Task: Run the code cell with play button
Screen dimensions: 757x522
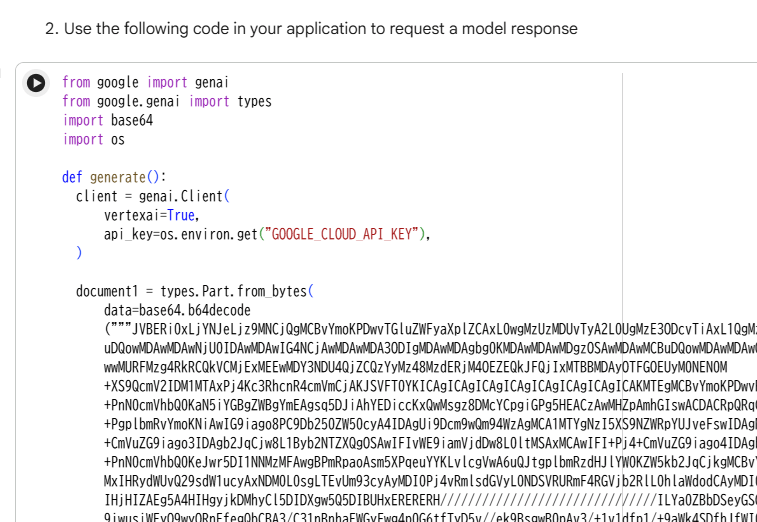Action: click(x=36, y=83)
